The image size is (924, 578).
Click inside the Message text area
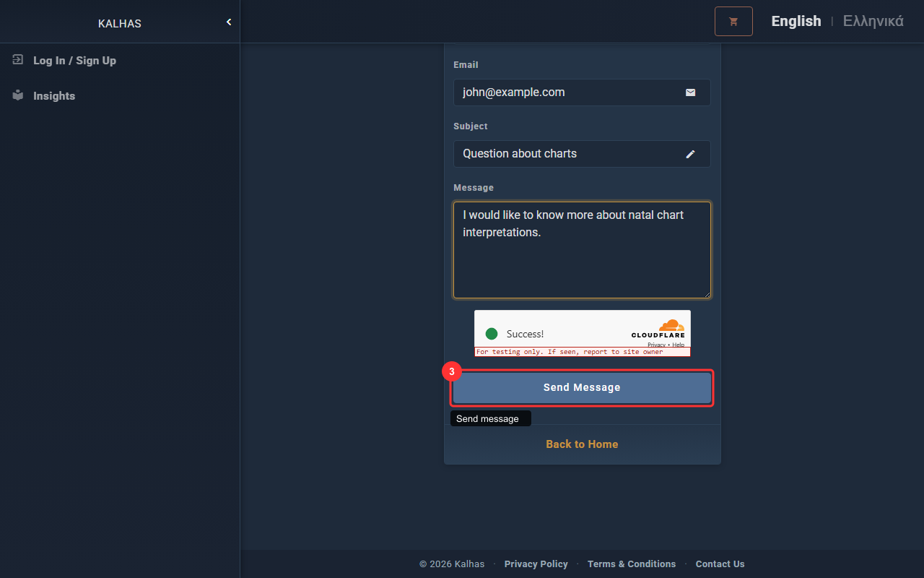tap(581, 260)
